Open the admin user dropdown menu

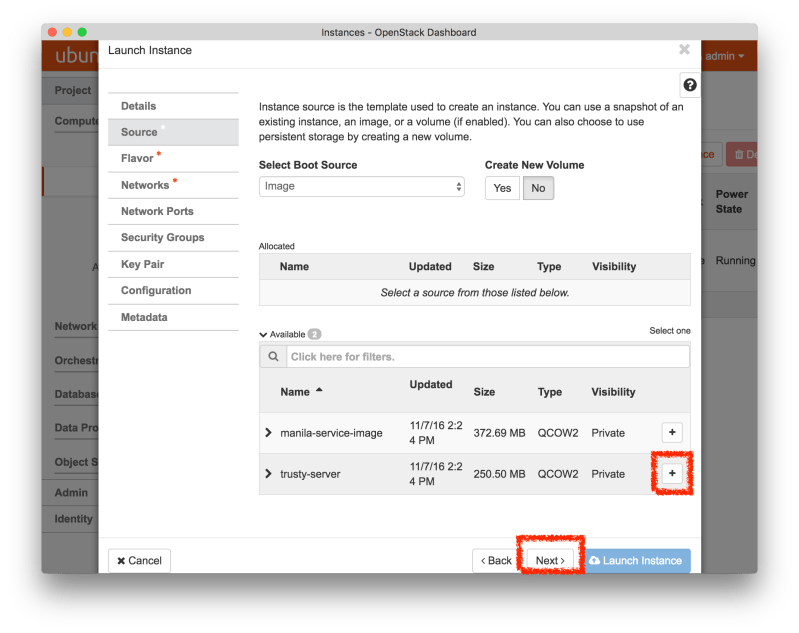coord(724,56)
